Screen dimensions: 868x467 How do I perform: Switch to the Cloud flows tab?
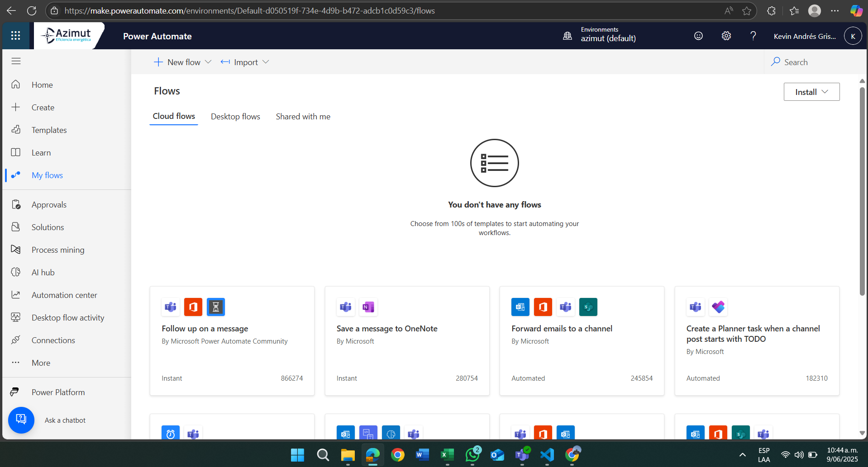(x=174, y=116)
